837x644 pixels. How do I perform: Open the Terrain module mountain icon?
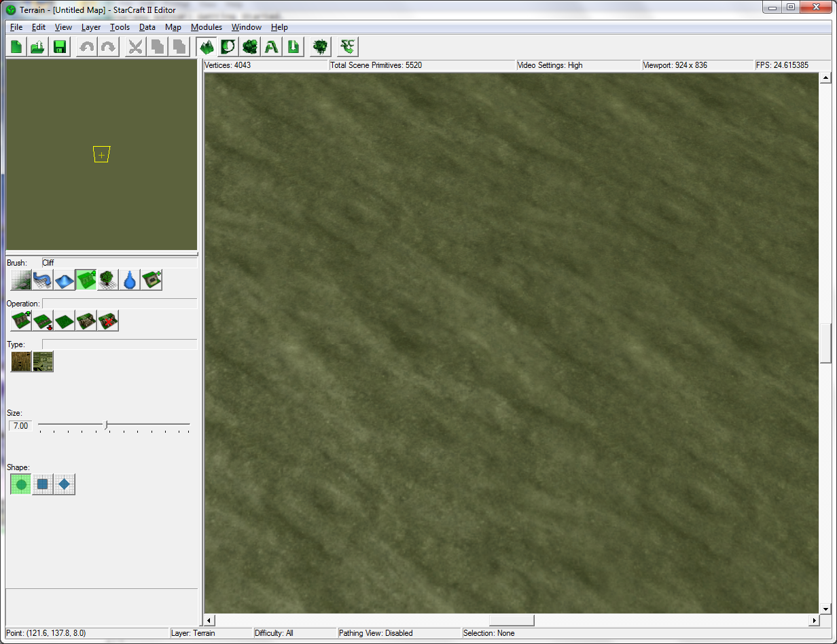[x=206, y=47]
